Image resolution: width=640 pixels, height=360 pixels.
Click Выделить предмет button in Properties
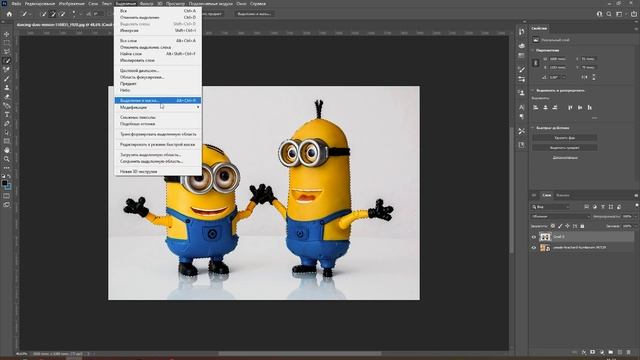[x=564, y=148]
